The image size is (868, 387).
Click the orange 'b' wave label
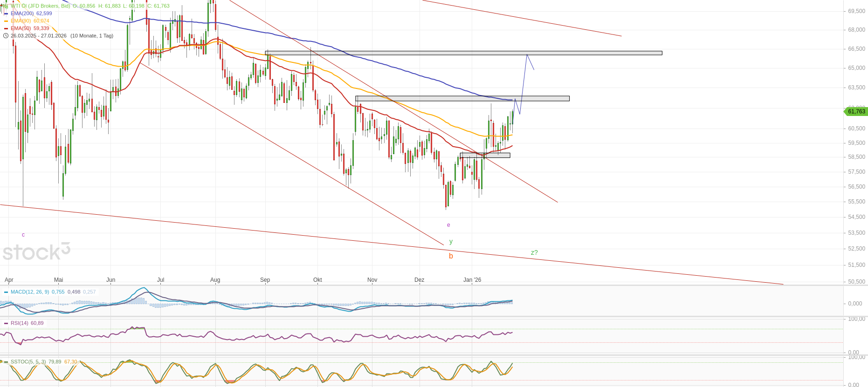[451, 256]
